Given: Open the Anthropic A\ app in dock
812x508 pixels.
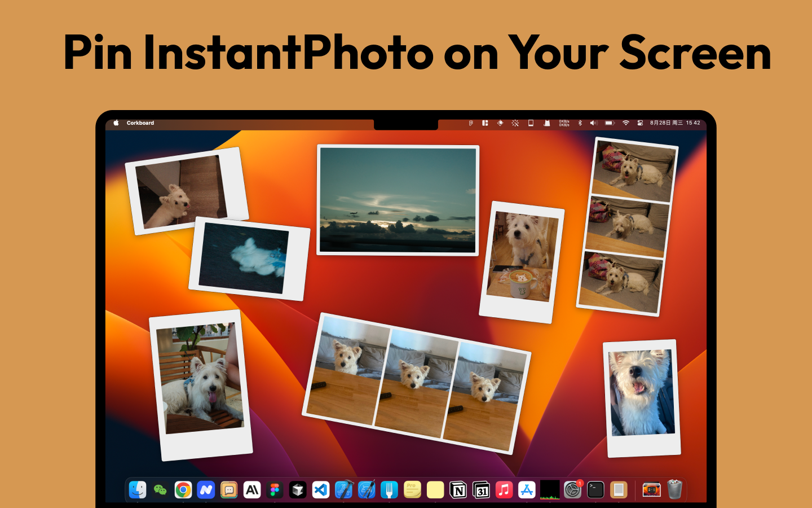Looking at the screenshot, I should click(252, 489).
